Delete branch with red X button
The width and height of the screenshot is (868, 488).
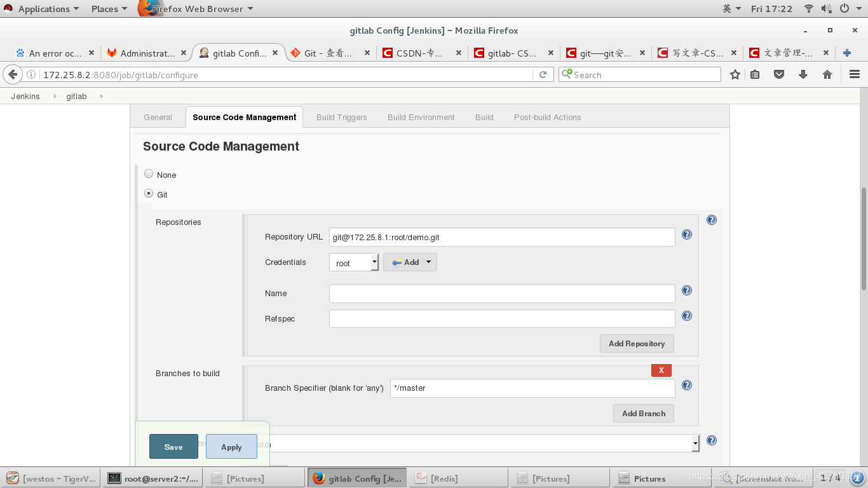661,370
